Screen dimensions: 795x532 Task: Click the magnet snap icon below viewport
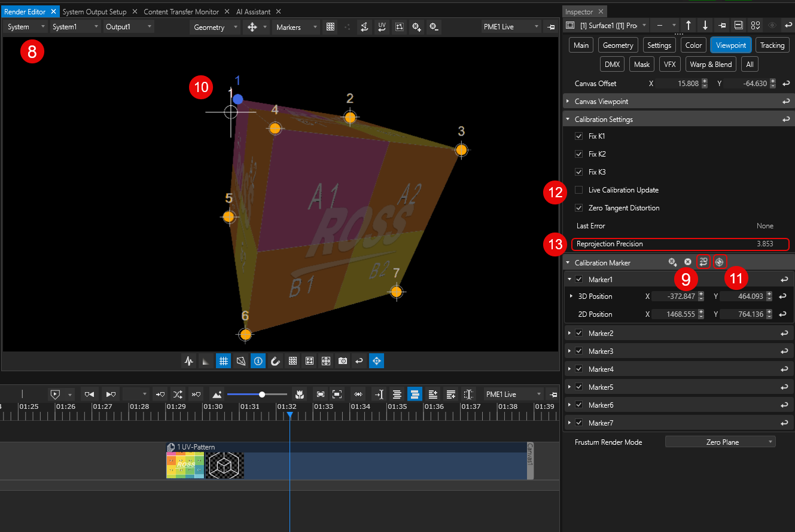coord(275,361)
